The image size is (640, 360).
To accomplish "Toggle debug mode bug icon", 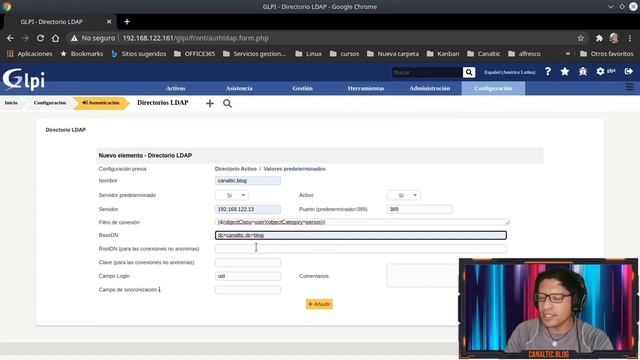I will point(583,71).
